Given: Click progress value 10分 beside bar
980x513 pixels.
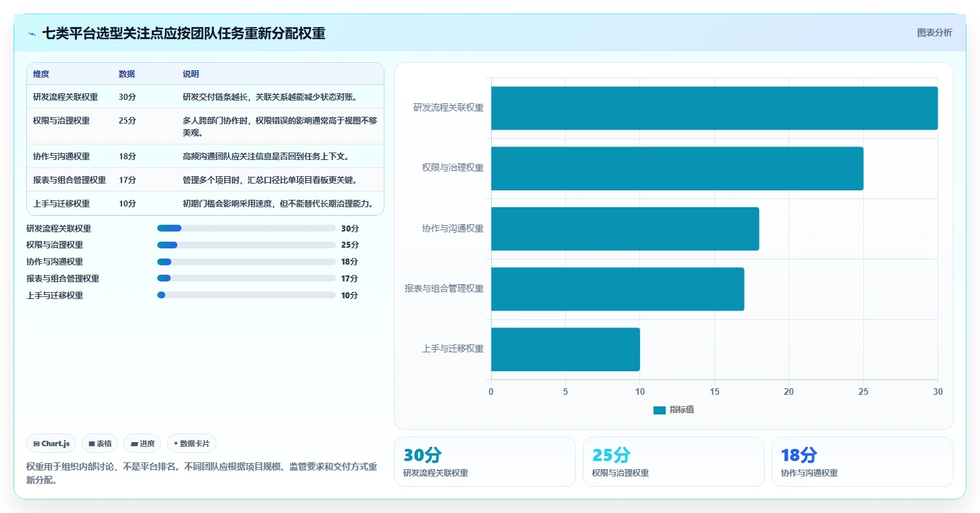Looking at the screenshot, I should point(350,295).
